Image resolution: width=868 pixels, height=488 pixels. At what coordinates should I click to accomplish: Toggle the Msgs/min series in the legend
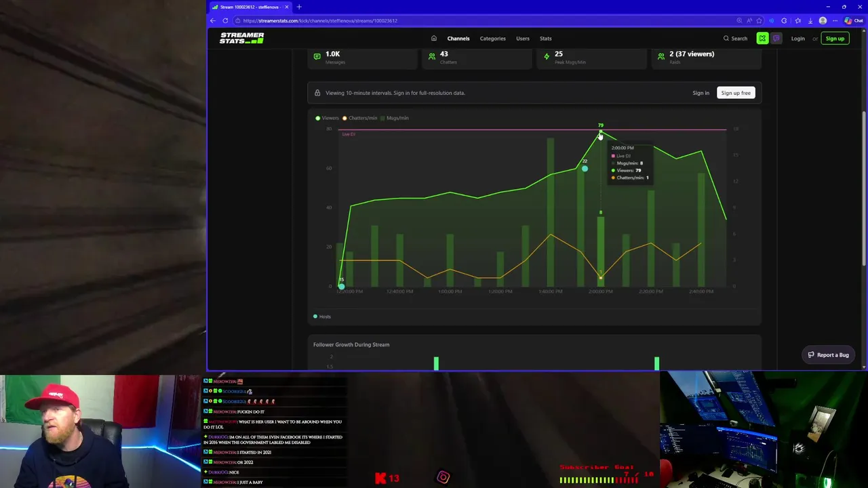(x=395, y=118)
